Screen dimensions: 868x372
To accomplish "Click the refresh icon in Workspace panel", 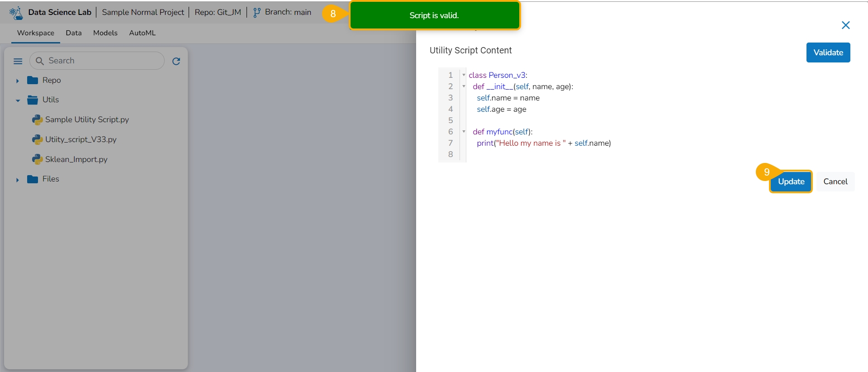I will 176,61.
